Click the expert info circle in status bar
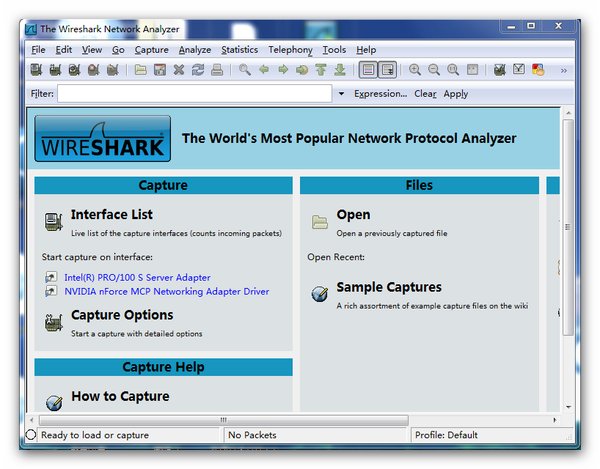This screenshot has width=600, height=469. point(31,435)
